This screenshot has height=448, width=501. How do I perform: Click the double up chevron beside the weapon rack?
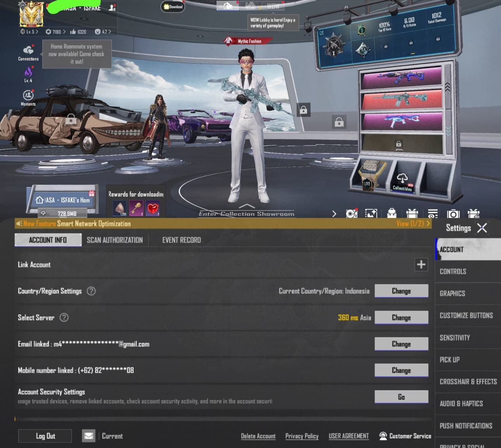click(447, 87)
